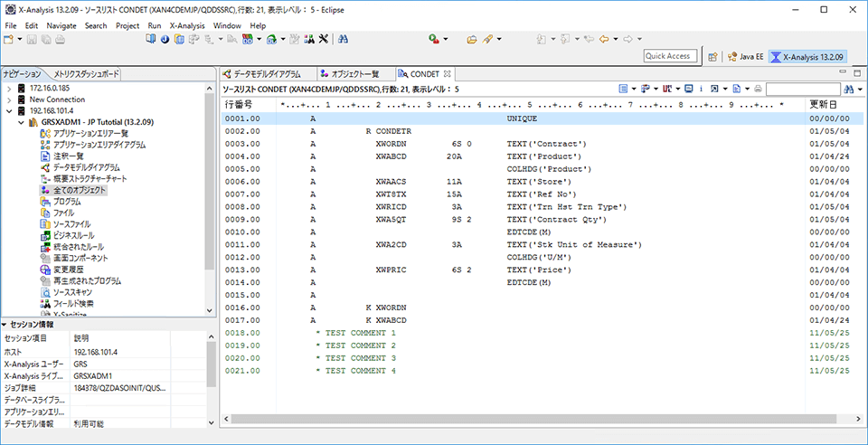The height and width of the screenshot is (445, 868).
Task: Open dropdown next to run toolbox icon
Action: [x=446, y=39]
